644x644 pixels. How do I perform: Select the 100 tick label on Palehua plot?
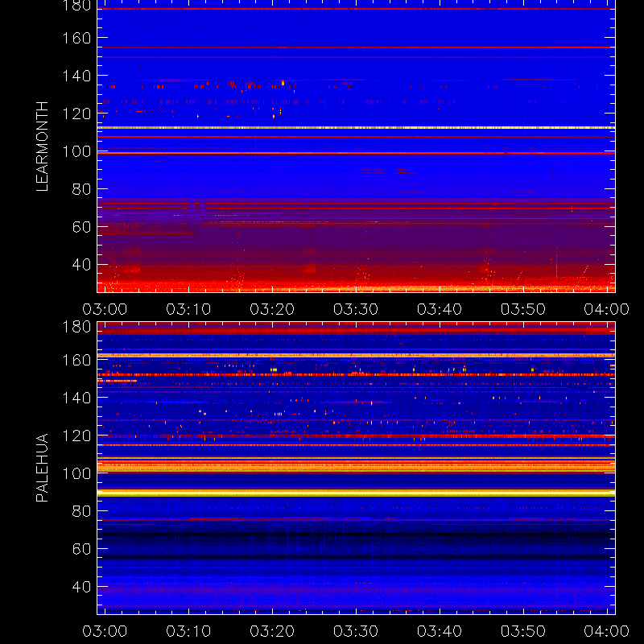tap(76, 473)
